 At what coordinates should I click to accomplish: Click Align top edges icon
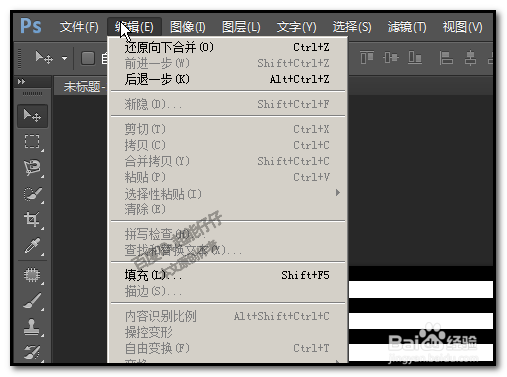[367, 58]
